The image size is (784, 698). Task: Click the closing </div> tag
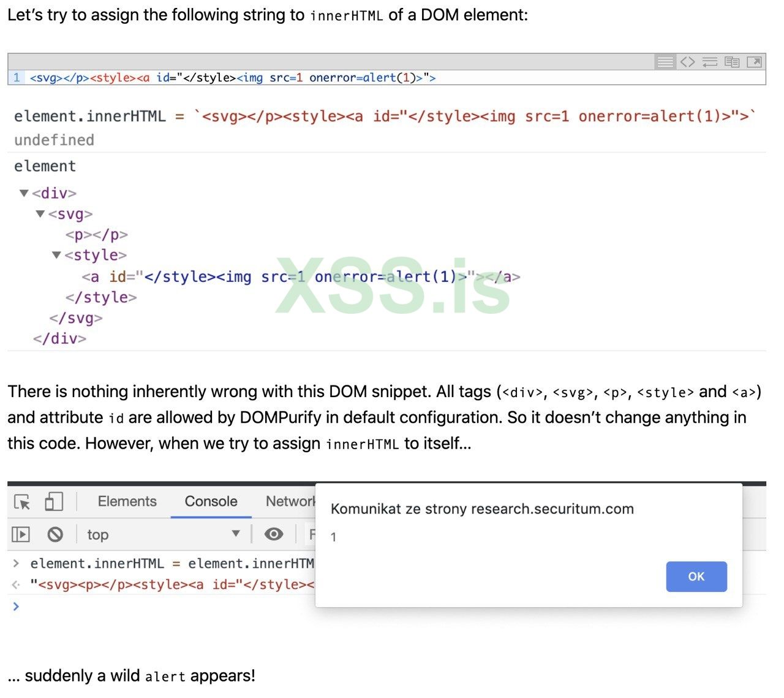[x=60, y=339]
